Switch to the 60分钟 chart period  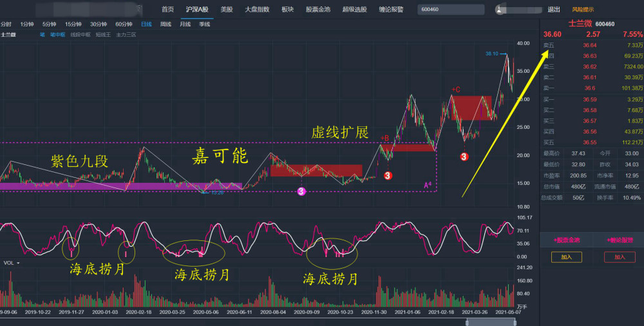tap(124, 24)
